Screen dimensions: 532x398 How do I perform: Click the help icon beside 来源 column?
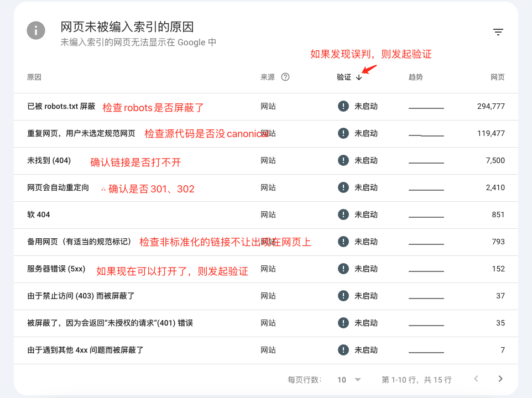284,77
